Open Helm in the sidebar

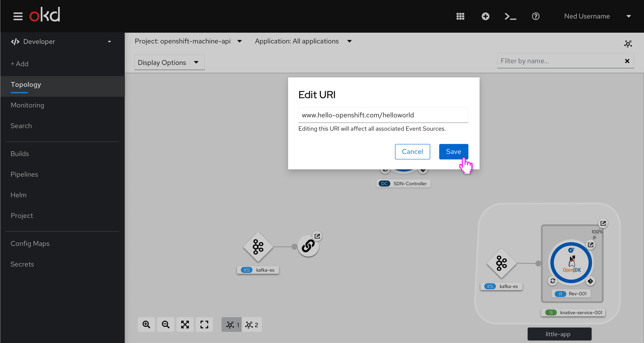[18, 195]
